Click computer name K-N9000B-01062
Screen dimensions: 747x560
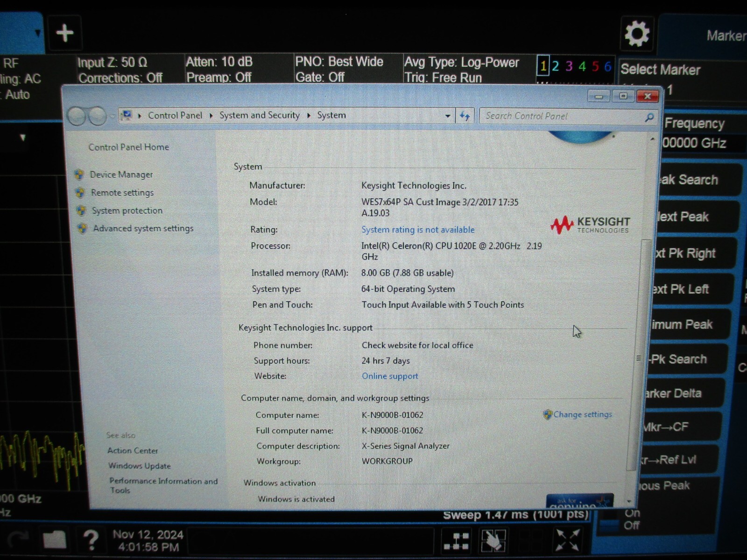pos(393,415)
